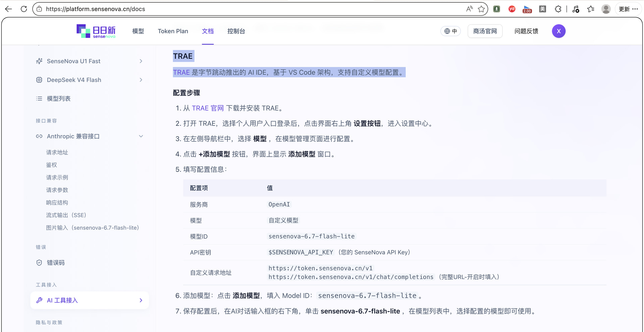Click the Anthropic 兼容接口 link icon

click(39, 136)
